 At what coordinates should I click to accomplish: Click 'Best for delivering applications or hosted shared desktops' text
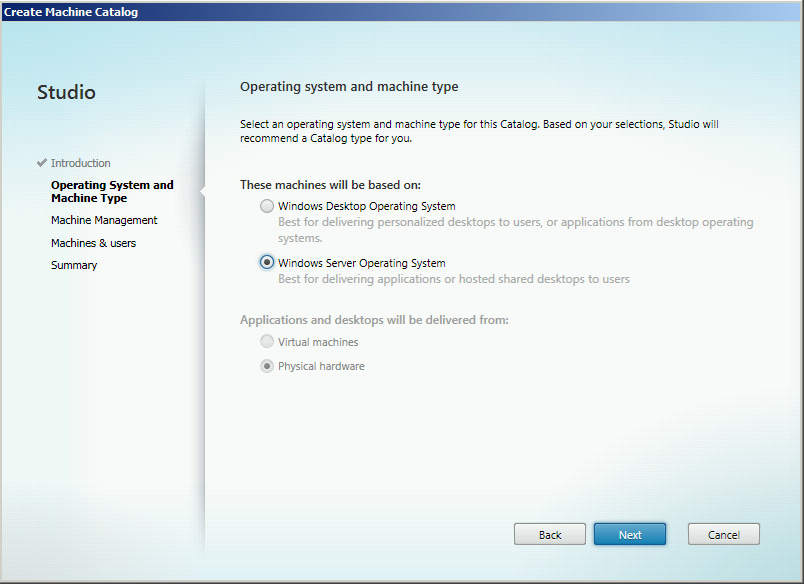pyautogui.click(x=454, y=279)
